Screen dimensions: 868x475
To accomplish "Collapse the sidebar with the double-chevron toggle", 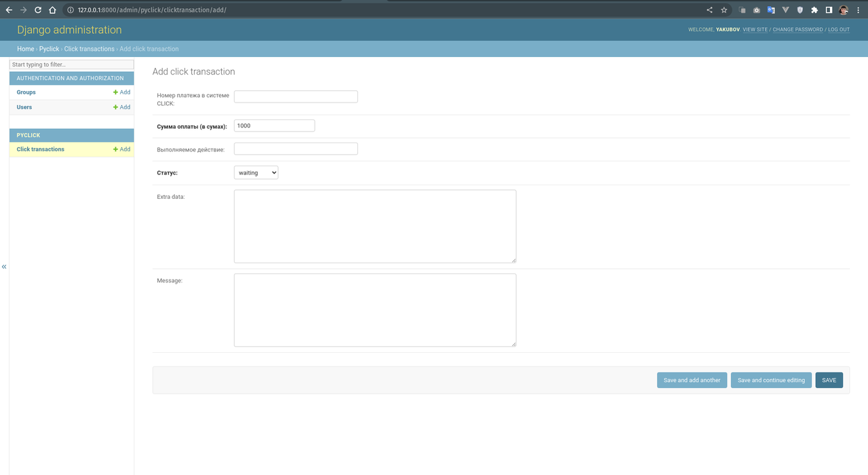I will click(4, 267).
